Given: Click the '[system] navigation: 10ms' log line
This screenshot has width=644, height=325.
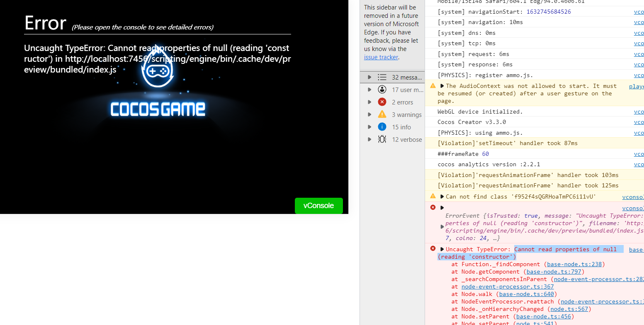Looking at the screenshot, I should coord(480,22).
